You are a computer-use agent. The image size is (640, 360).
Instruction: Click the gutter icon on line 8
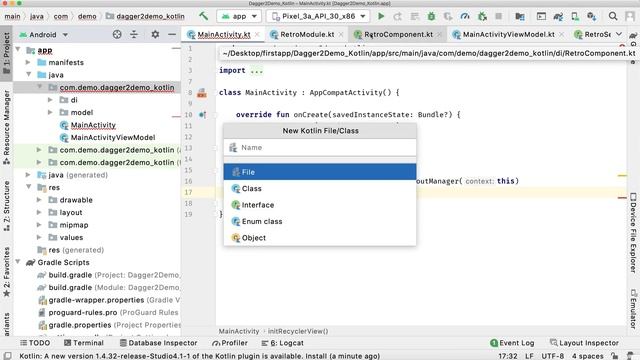coord(202,93)
